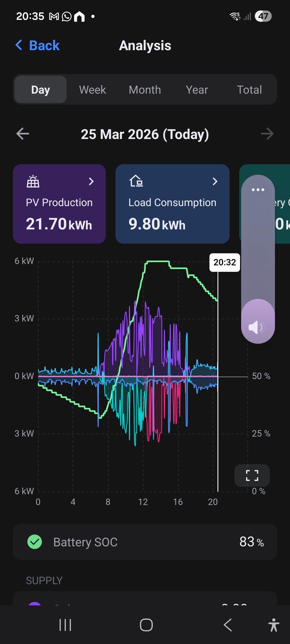Open volume panel three-dots menu
The image size is (290, 644).
[x=258, y=190]
